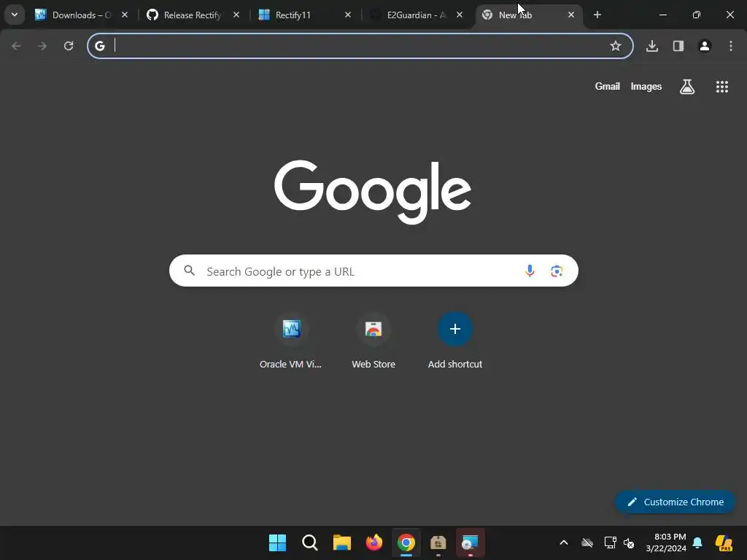Open a new tab with plus button

[x=597, y=15]
